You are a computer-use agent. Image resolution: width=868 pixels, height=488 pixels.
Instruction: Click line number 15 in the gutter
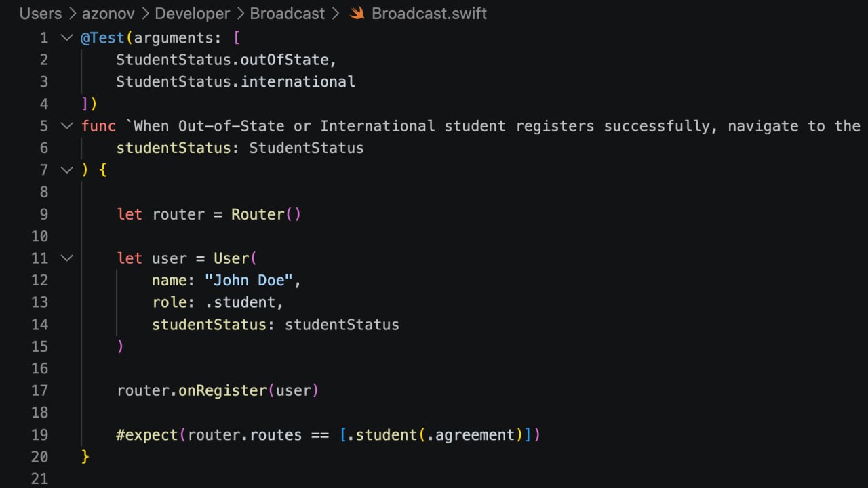pos(40,346)
